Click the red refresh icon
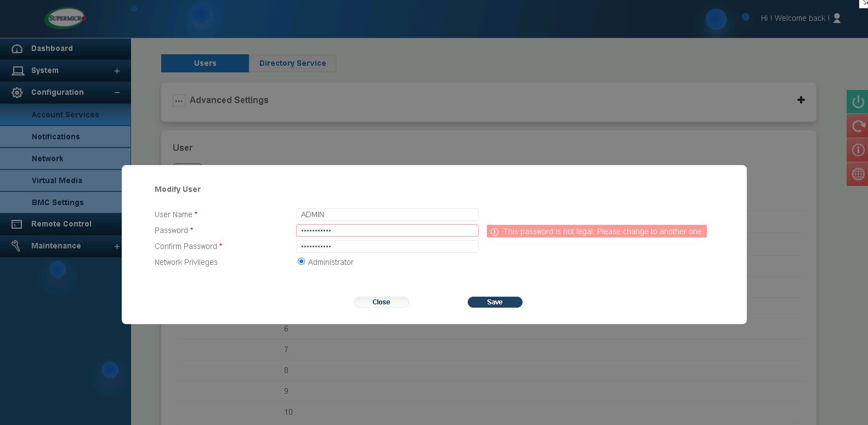Image resolution: width=868 pixels, height=425 pixels. pyautogui.click(x=858, y=126)
